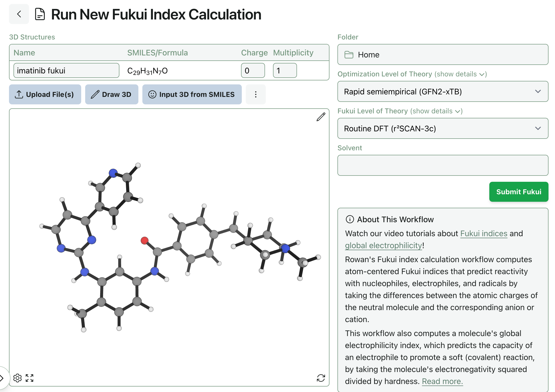Click the pencil edit icon in the 3D viewer
This screenshot has height=392, width=555.
[321, 117]
